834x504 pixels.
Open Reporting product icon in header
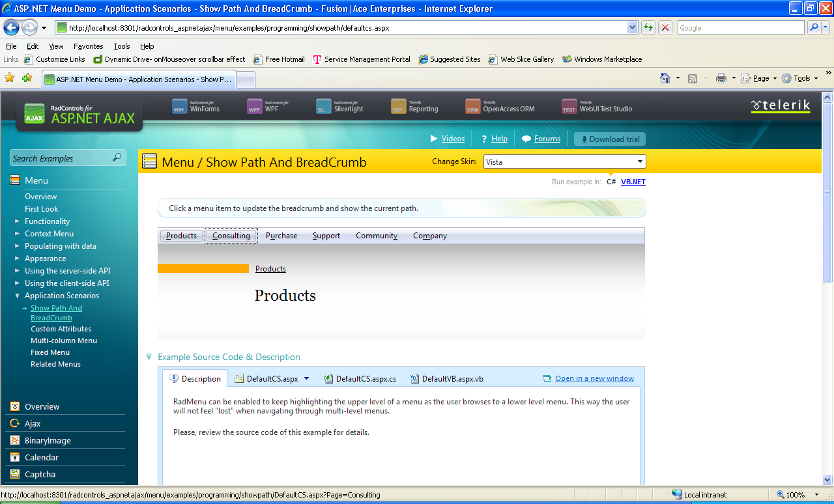point(399,105)
